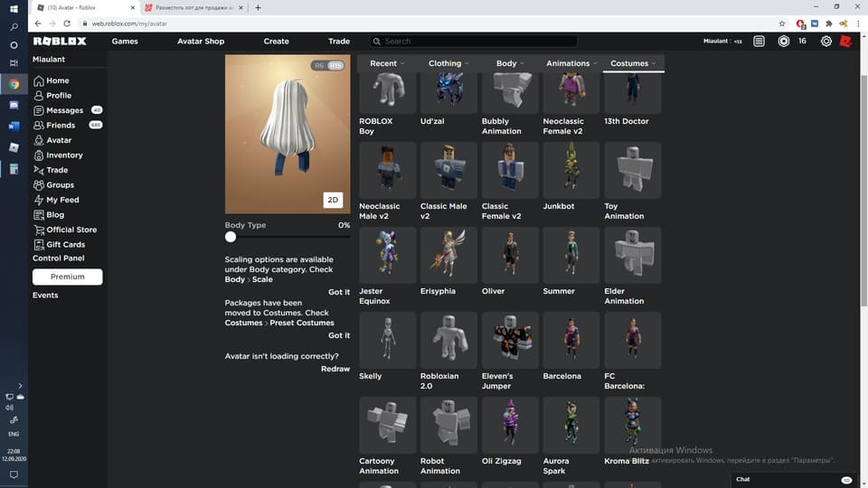Go to Home via sidebar house icon
The width and height of the screenshot is (868, 488).
point(39,80)
